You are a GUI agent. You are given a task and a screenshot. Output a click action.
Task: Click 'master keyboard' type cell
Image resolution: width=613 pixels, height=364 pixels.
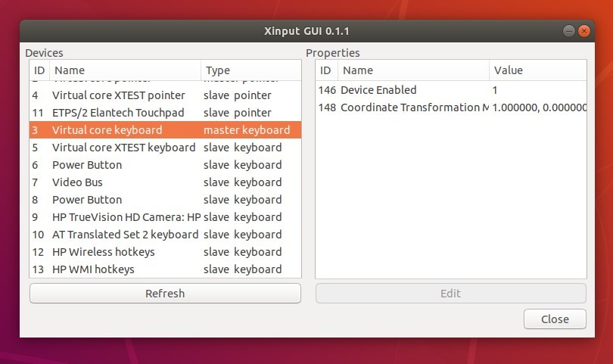247,130
